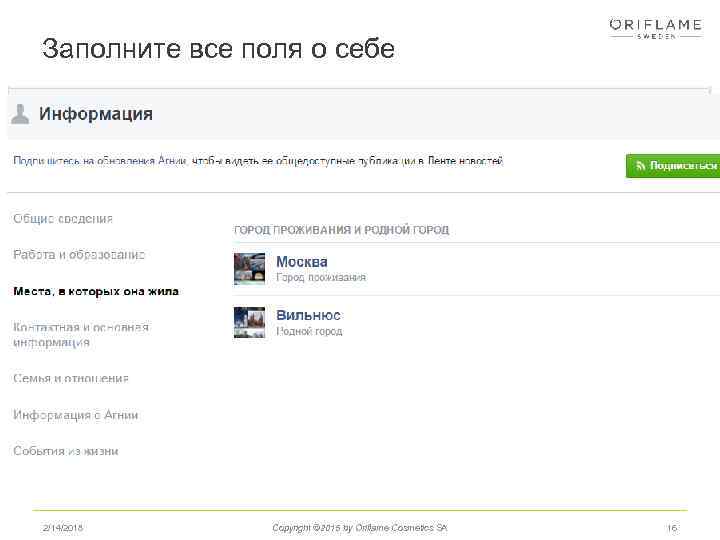Click the green Подписаться button
720x540 pixels.
[673, 166]
